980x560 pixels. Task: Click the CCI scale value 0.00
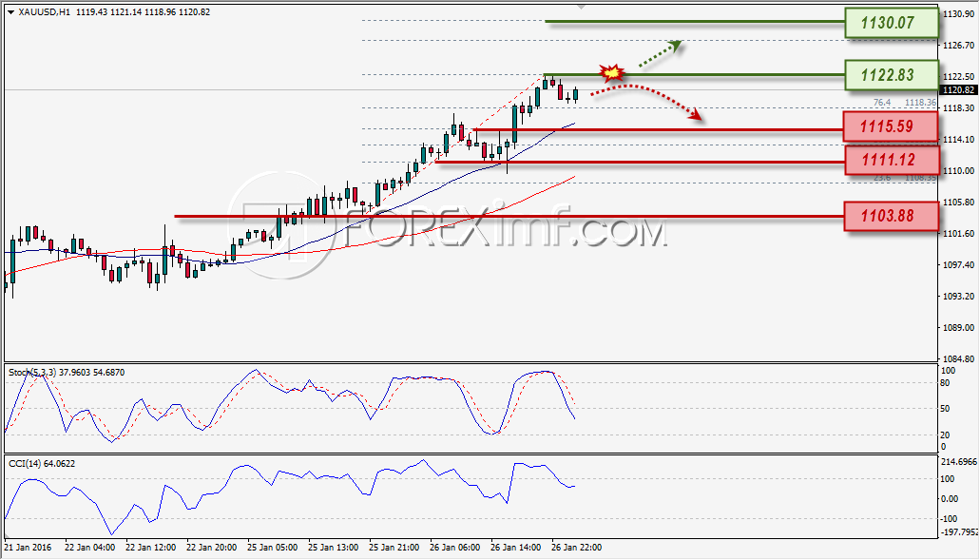[x=949, y=499]
